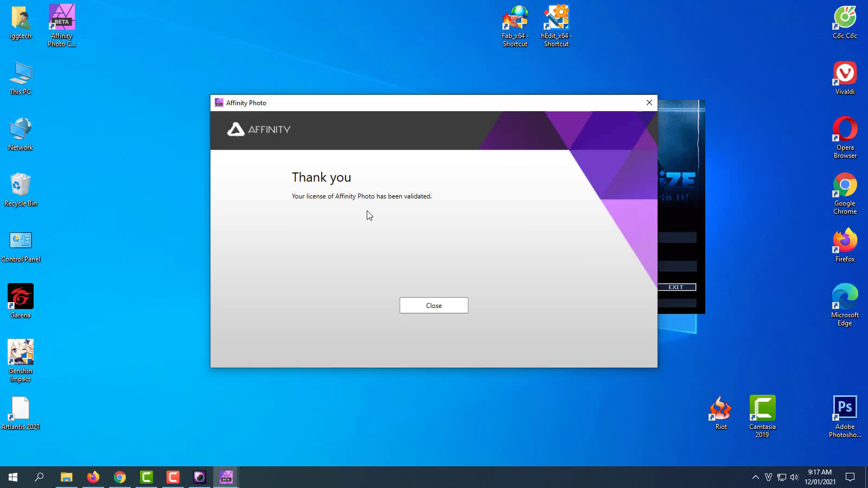Viewport: 868px width, 488px height.
Task: Open red Camtasia recorder icon in taskbar
Action: [173, 477]
